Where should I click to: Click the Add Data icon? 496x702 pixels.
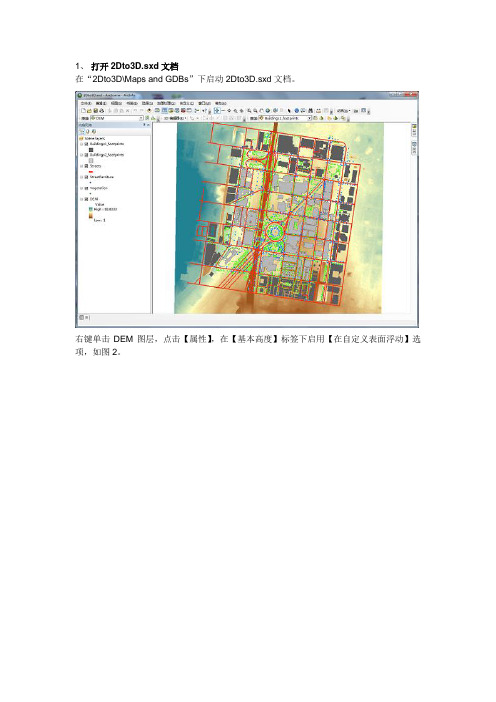pyautogui.click(x=150, y=111)
